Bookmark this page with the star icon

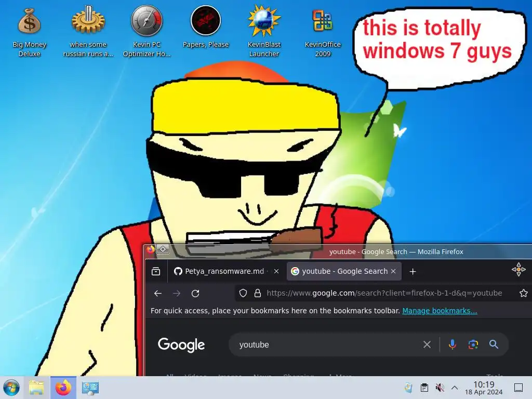tap(524, 293)
